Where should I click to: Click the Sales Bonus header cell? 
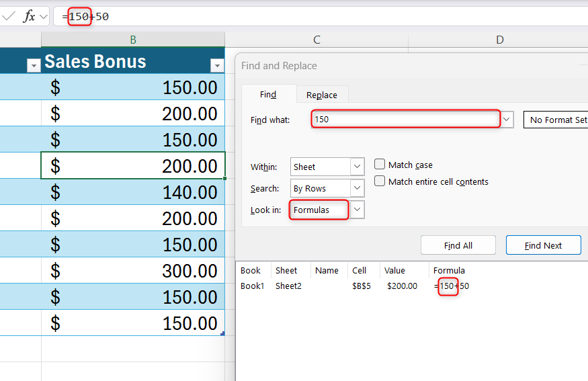tap(133, 61)
